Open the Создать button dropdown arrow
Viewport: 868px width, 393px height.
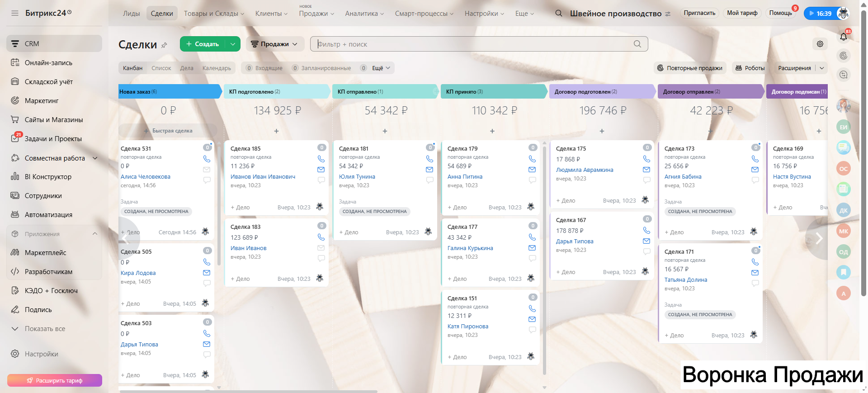[232, 44]
